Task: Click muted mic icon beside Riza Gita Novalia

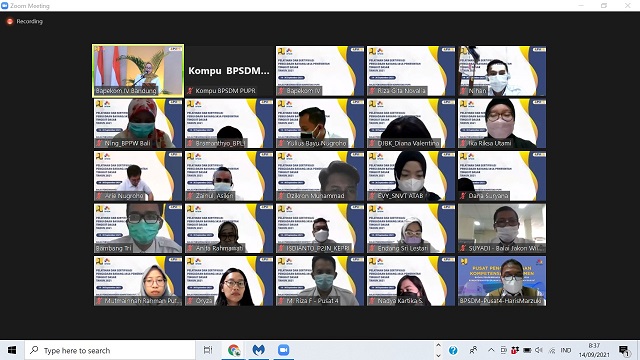Action: click(372, 91)
